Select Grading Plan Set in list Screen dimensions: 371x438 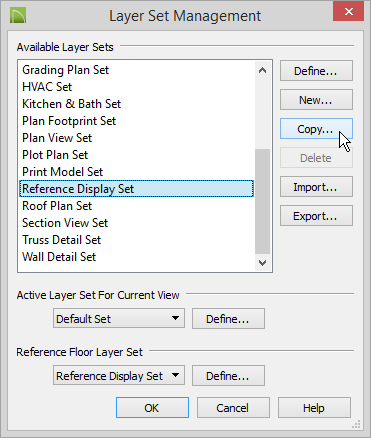pyautogui.click(x=65, y=70)
